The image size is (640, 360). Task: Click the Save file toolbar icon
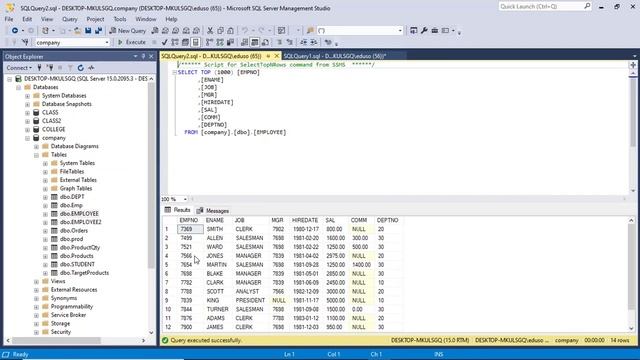point(88,31)
